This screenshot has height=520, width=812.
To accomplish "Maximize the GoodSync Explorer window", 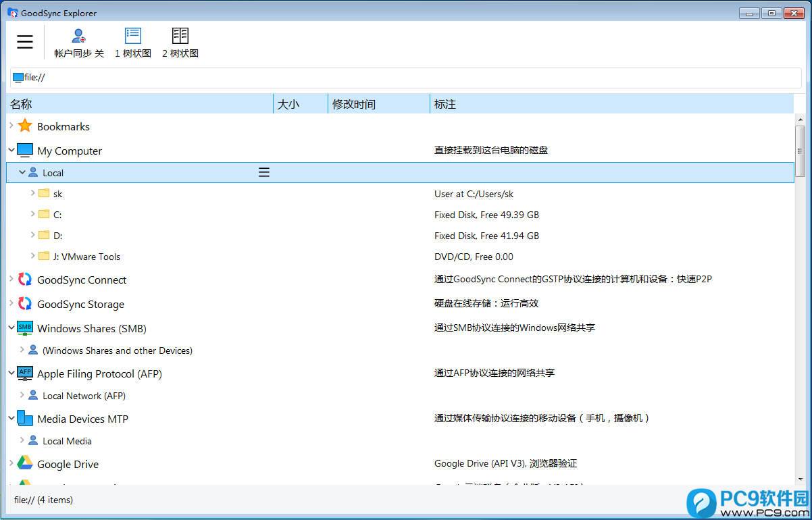I will [x=771, y=13].
